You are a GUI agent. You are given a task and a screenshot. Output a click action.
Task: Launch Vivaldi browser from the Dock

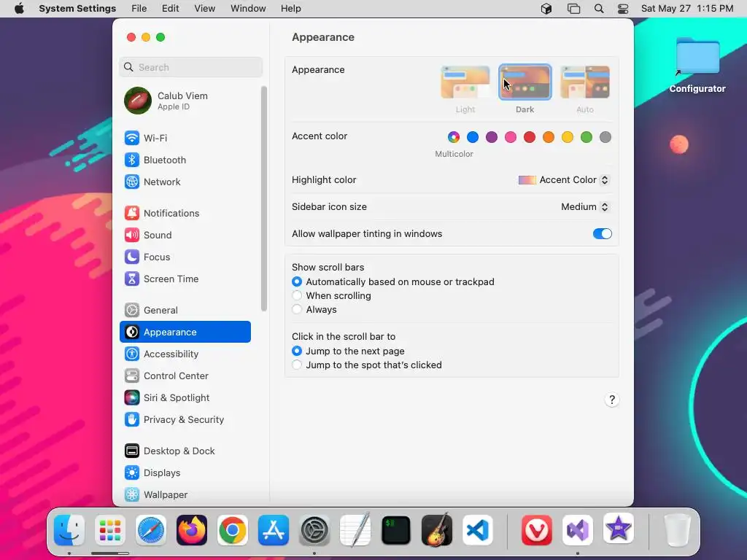(537, 530)
